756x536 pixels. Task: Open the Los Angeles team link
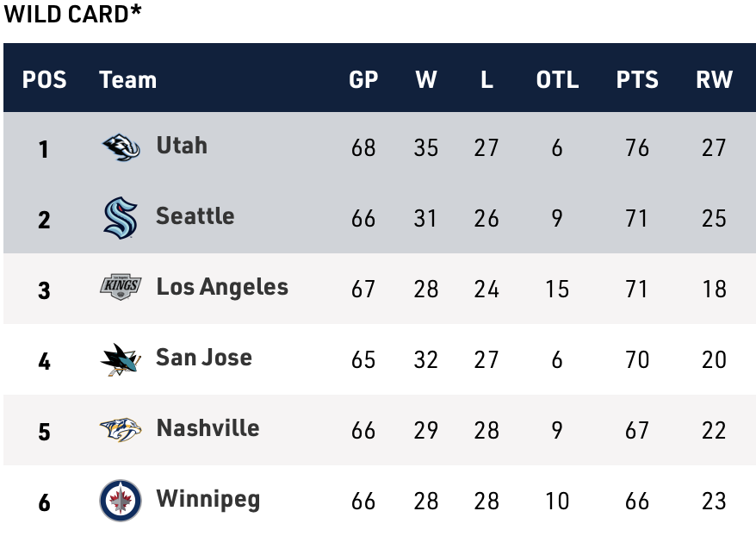point(222,287)
